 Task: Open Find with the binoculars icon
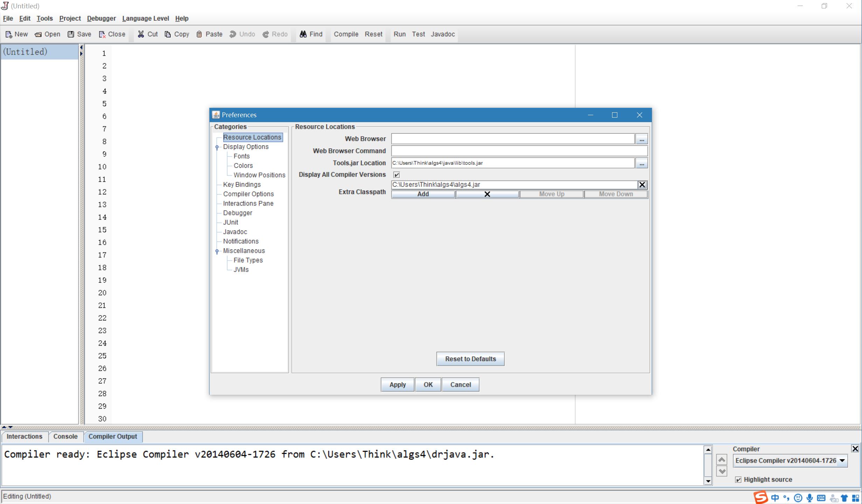303,34
